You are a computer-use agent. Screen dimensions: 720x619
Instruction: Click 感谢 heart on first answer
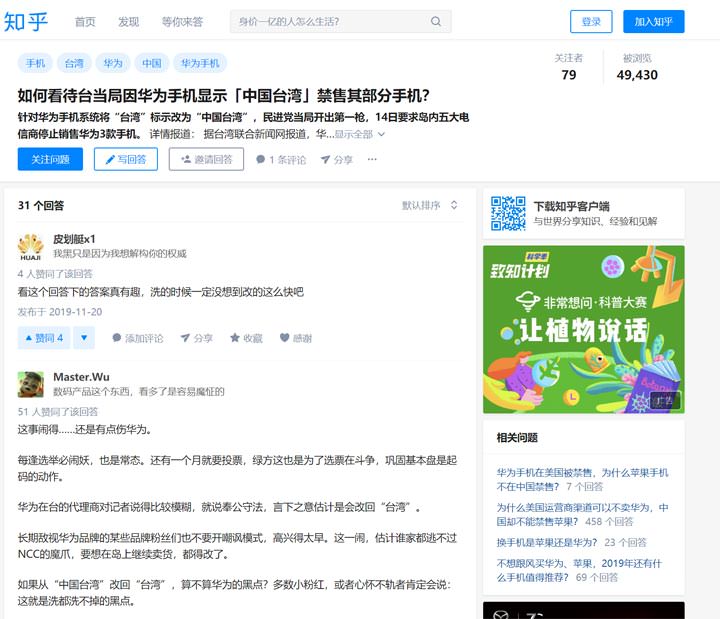(296, 338)
